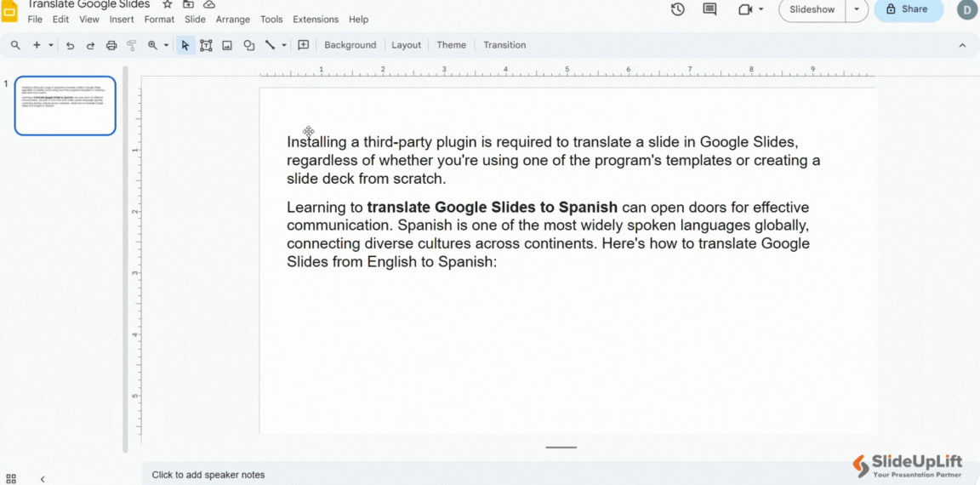Click the Google Slides home logo

[x=9, y=13]
